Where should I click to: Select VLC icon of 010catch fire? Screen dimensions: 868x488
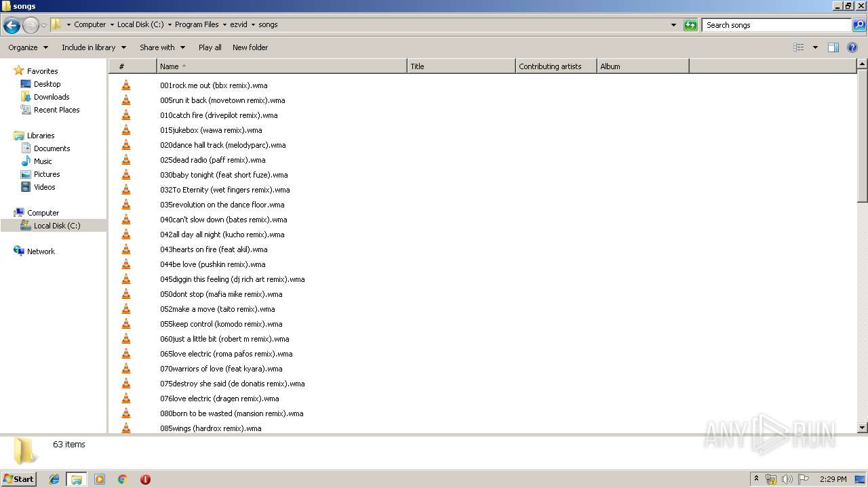pos(125,115)
